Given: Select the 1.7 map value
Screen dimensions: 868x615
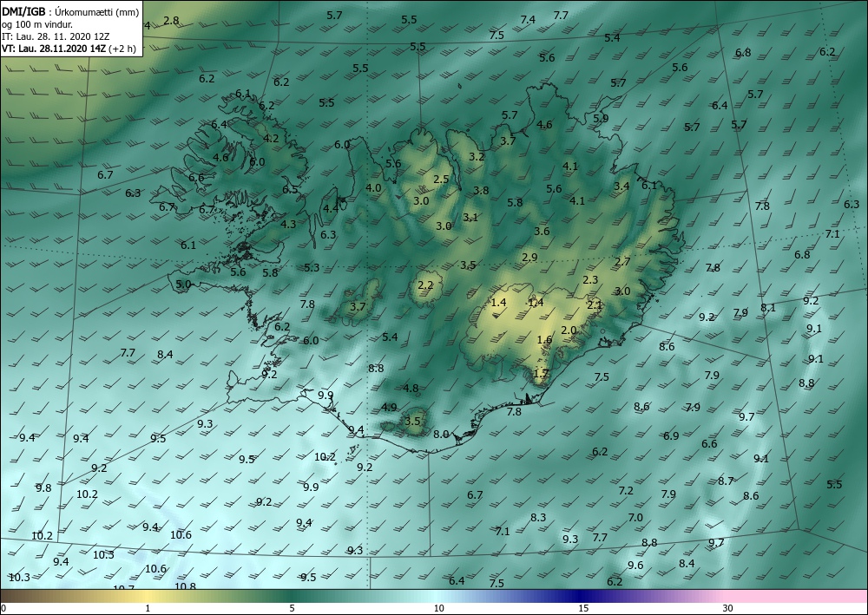Looking at the screenshot, I should tap(541, 374).
